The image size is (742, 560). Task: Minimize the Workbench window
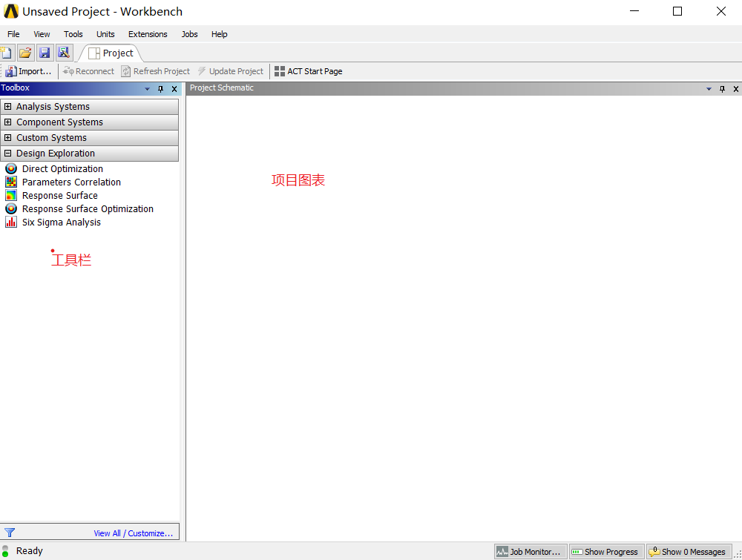(x=634, y=11)
